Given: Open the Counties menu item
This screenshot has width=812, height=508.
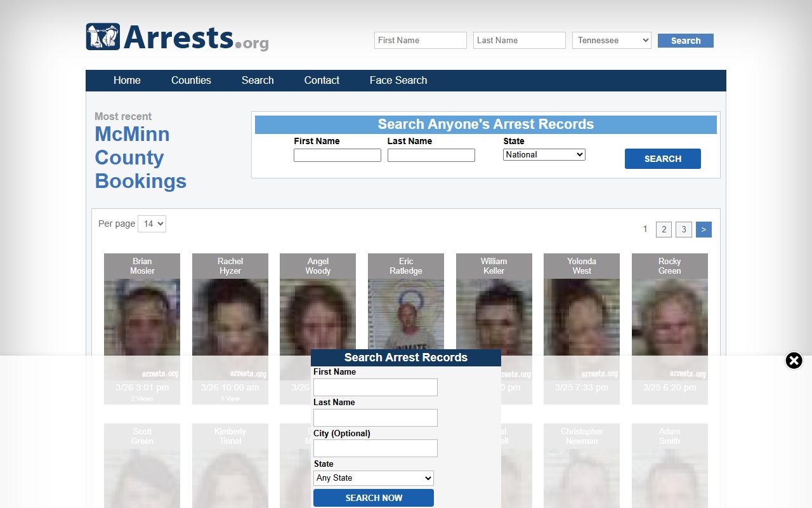Looking at the screenshot, I should point(191,80).
